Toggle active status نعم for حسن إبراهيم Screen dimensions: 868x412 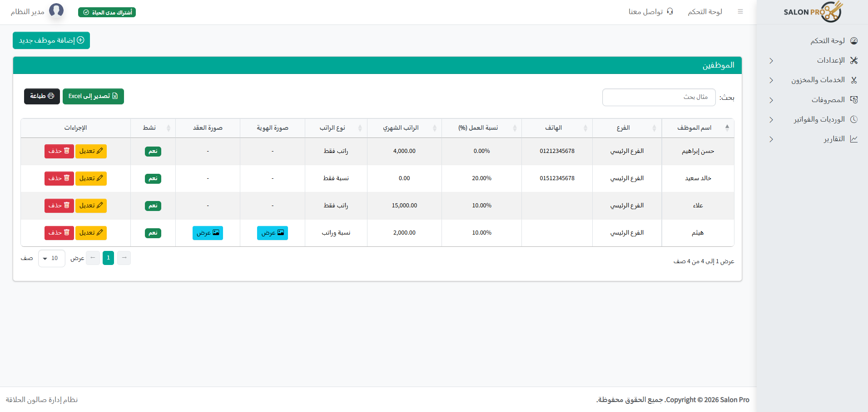pos(153,151)
